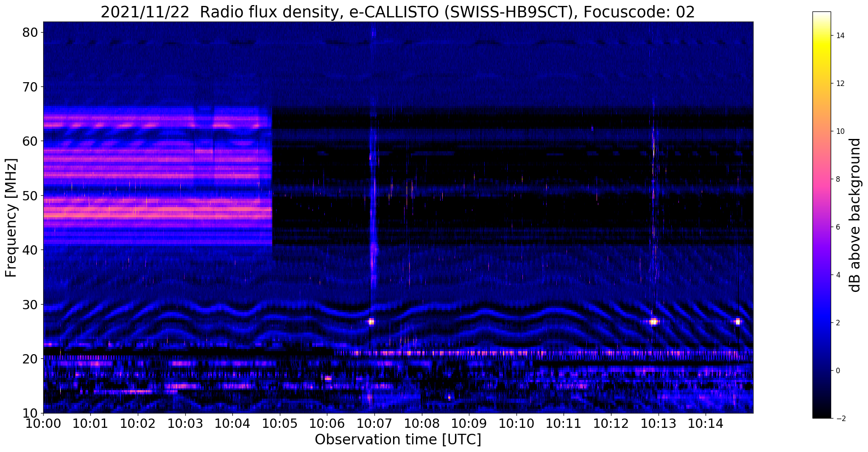Click the colorbar tick value 8
Screen dimensions: 868x452
[x=837, y=179]
